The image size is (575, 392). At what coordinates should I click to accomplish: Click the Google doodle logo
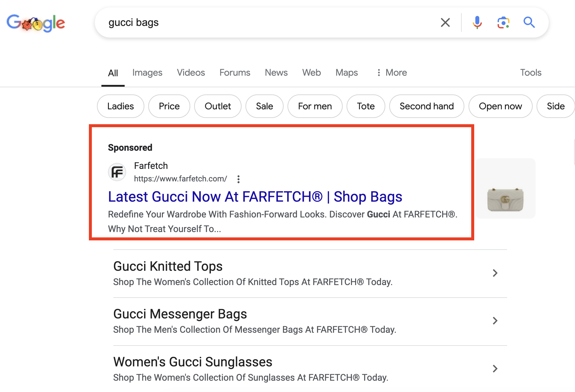[x=36, y=23]
